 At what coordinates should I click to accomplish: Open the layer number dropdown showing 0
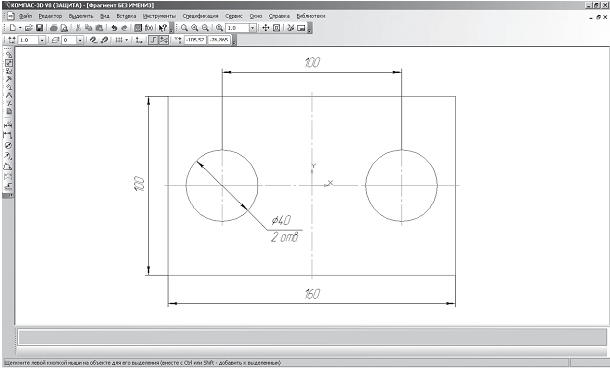80,40
